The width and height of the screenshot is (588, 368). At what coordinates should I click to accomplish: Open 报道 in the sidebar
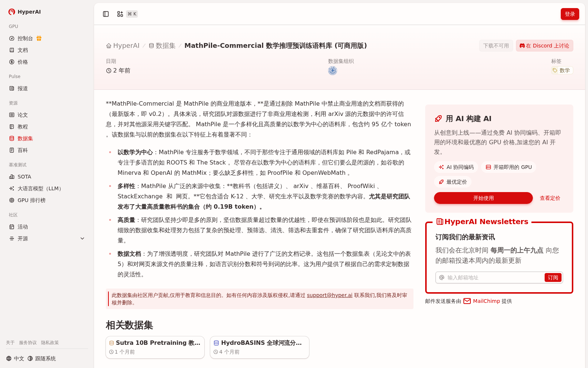point(22,88)
